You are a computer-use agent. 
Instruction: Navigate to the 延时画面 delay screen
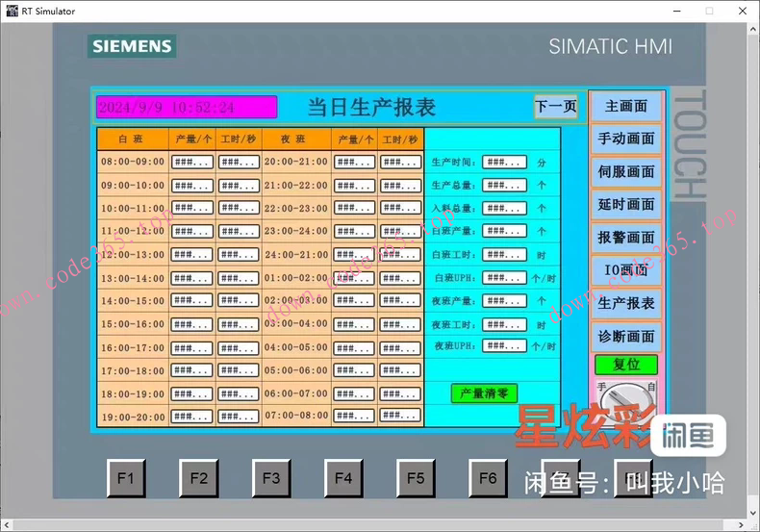(x=626, y=204)
